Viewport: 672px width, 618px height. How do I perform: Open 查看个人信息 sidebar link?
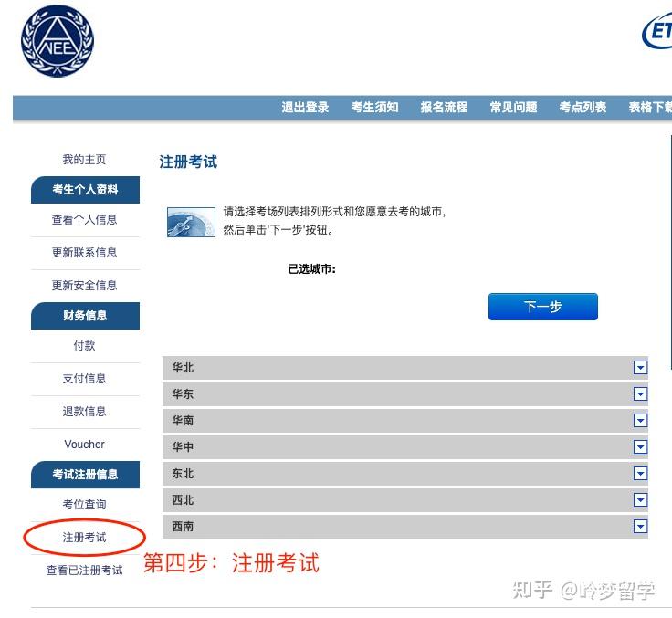(x=84, y=220)
